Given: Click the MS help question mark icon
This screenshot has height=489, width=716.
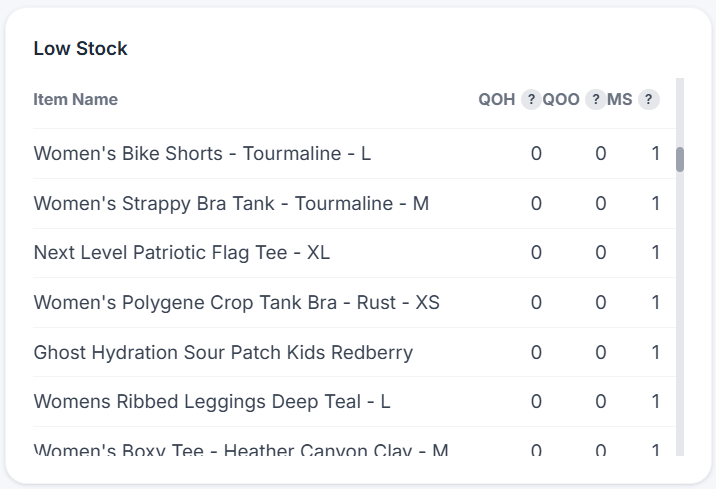Looking at the screenshot, I should click(648, 99).
